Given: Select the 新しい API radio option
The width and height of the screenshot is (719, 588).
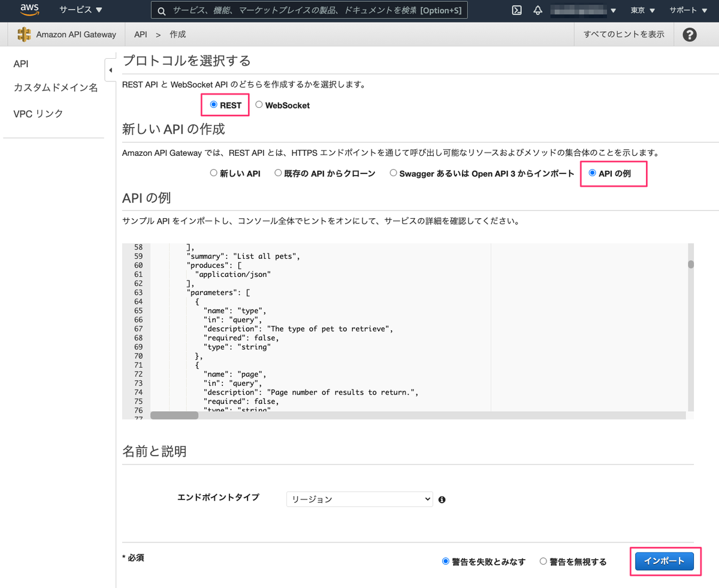Looking at the screenshot, I should pyautogui.click(x=213, y=173).
